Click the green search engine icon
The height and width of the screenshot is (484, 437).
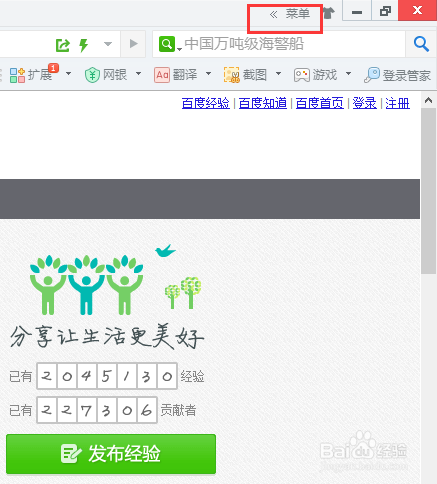[x=167, y=44]
